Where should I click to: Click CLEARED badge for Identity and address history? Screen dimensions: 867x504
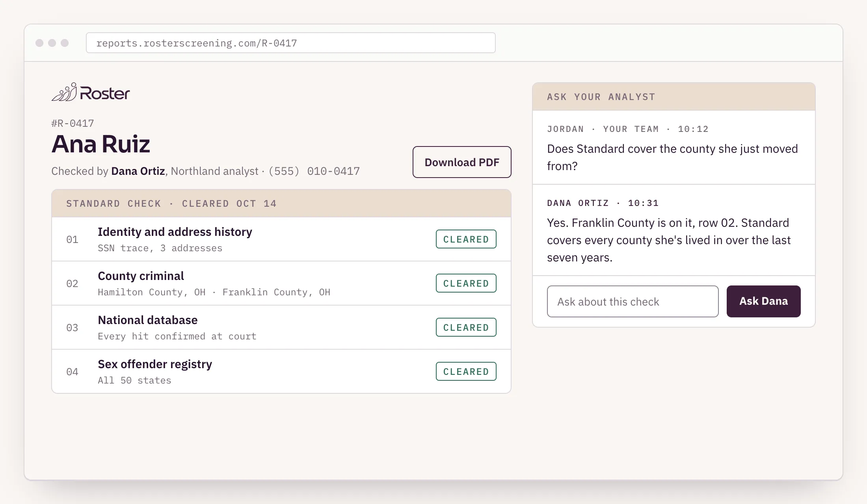pos(466,239)
